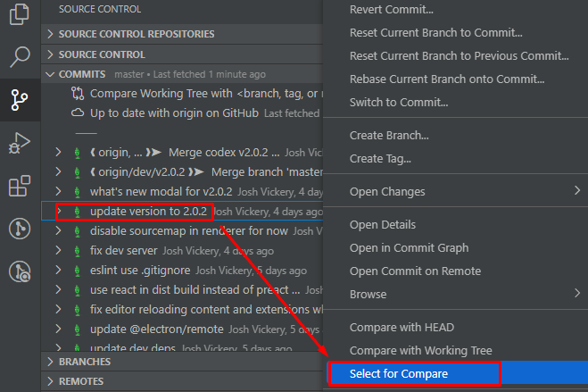Open the Open Changes submenu

pos(455,192)
